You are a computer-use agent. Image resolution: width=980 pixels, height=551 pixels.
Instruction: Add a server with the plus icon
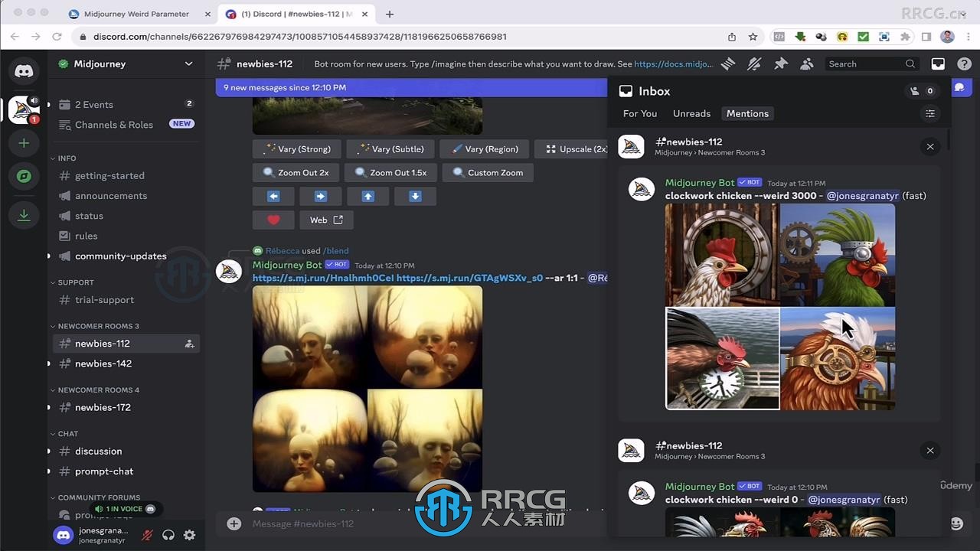point(24,143)
